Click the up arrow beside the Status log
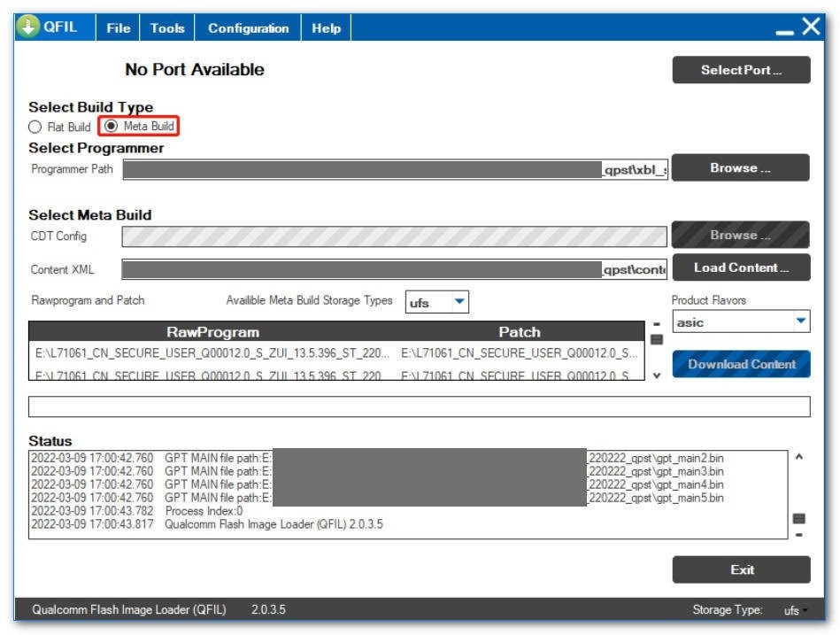Viewport: 840px width, 635px height. (798, 457)
